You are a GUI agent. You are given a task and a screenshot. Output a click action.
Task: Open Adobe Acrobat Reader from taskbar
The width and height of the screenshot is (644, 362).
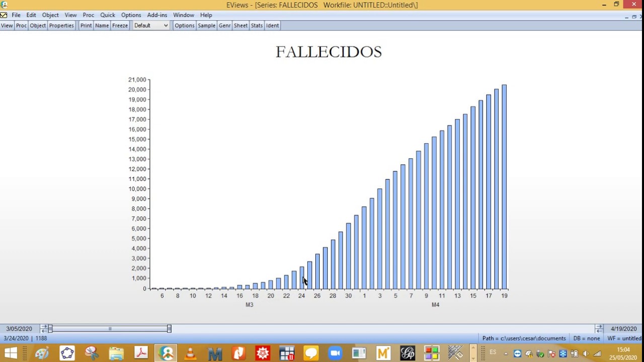[x=141, y=353]
